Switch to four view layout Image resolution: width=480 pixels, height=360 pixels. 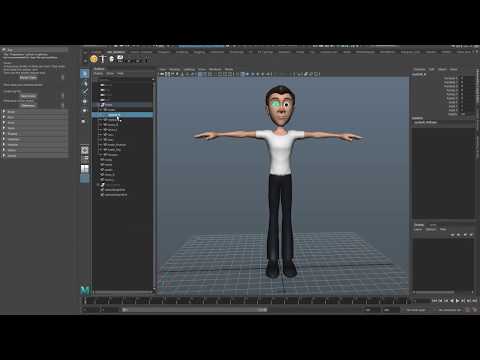tap(85, 159)
